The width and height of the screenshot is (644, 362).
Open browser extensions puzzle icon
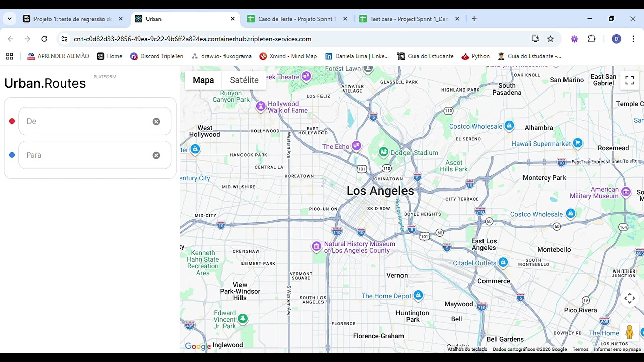tap(592, 39)
